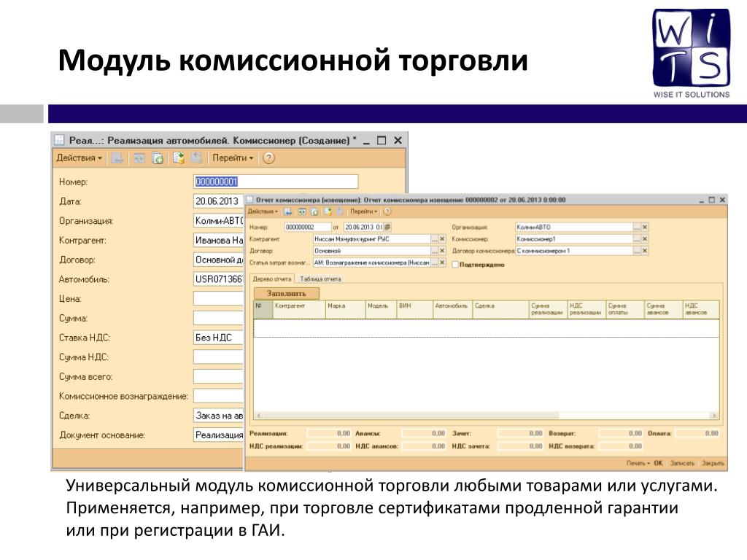Click the find-in-list icon in the Отчет комиссионера toolbar
This screenshot has width=747, height=560.
(287, 211)
